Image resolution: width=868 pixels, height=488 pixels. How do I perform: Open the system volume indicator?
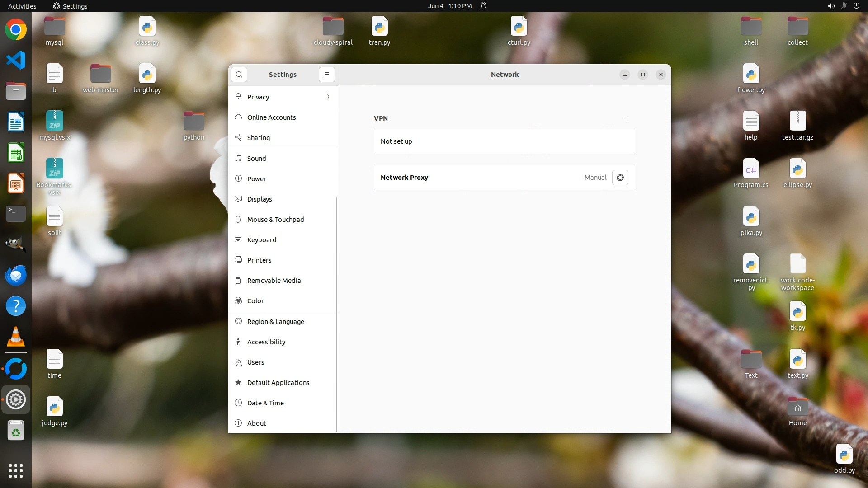831,6
